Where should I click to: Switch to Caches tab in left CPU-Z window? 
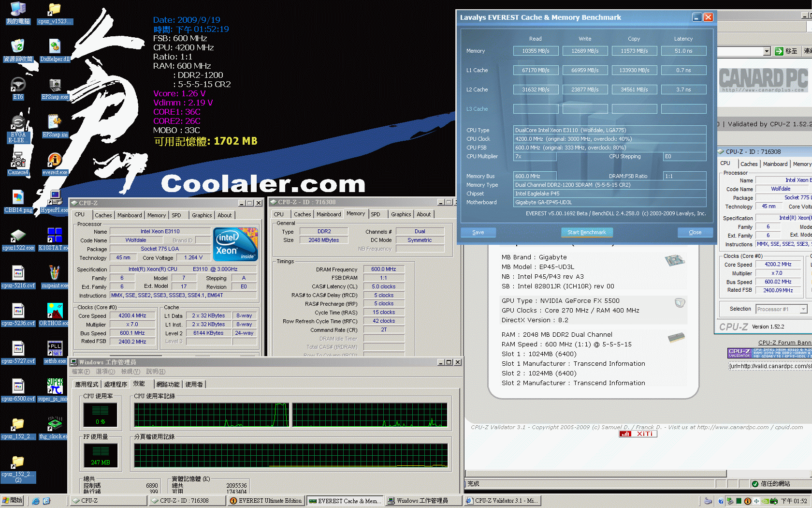pyautogui.click(x=103, y=215)
